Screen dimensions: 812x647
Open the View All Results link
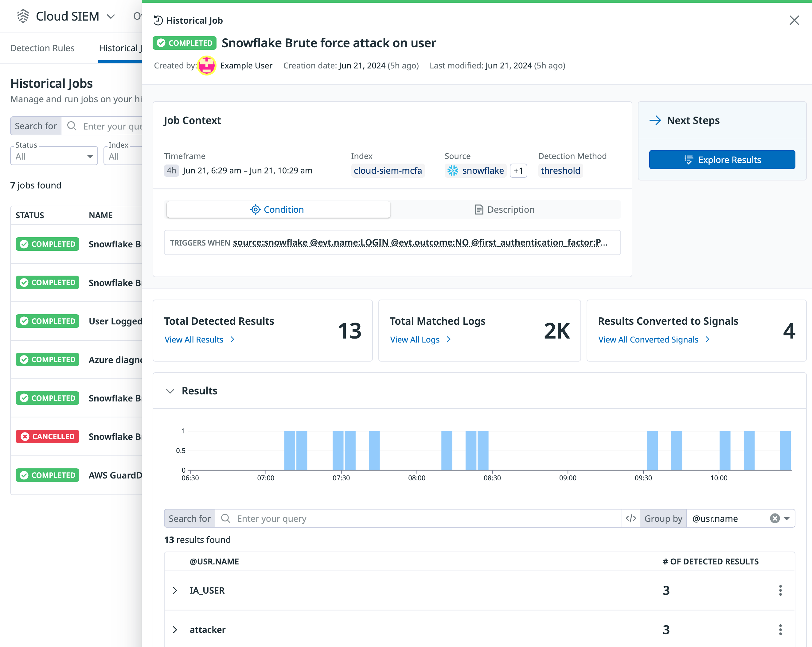click(x=199, y=339)
